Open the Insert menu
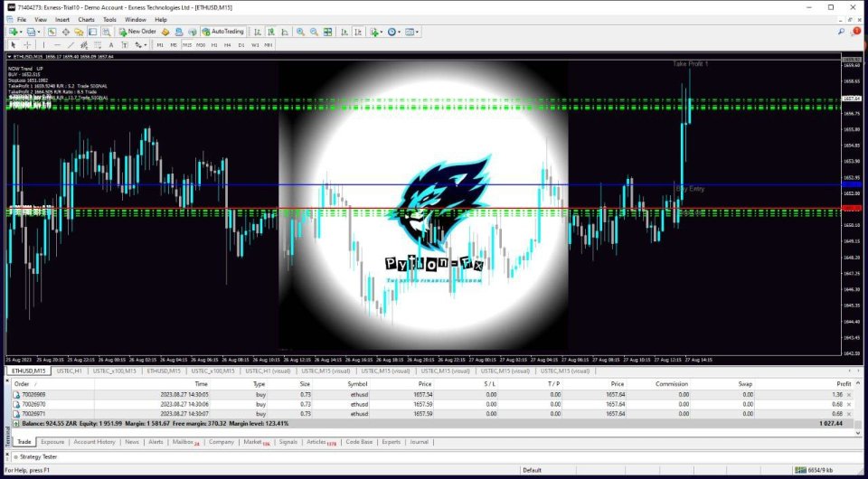868x479 pixels. (62, 19)
